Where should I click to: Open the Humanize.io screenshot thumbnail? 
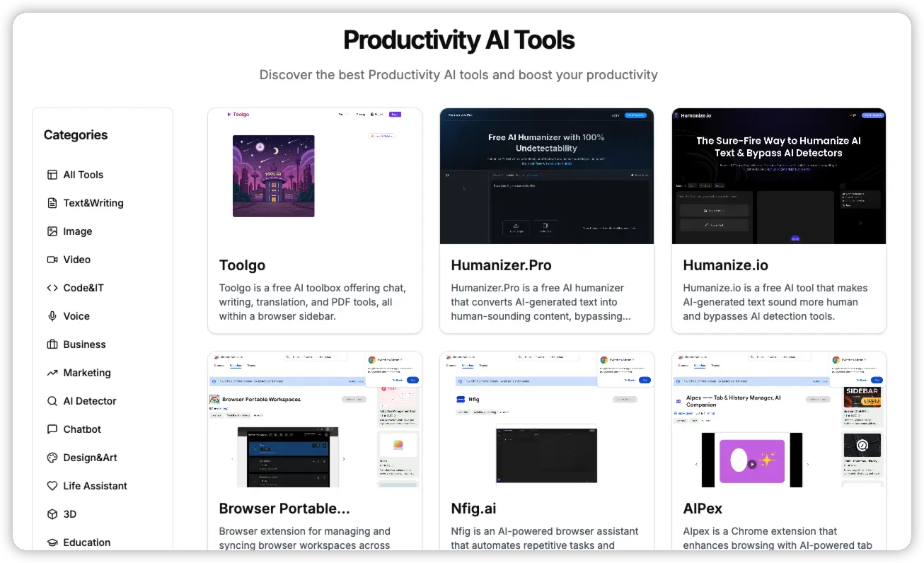pyautogui.click(x=779, y=176)
